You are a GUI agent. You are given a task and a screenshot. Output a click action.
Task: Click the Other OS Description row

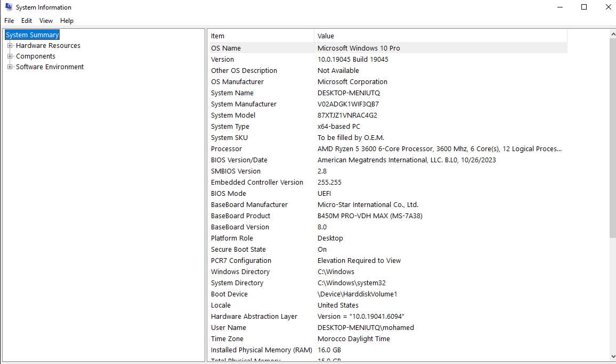[x=388, y=71]
